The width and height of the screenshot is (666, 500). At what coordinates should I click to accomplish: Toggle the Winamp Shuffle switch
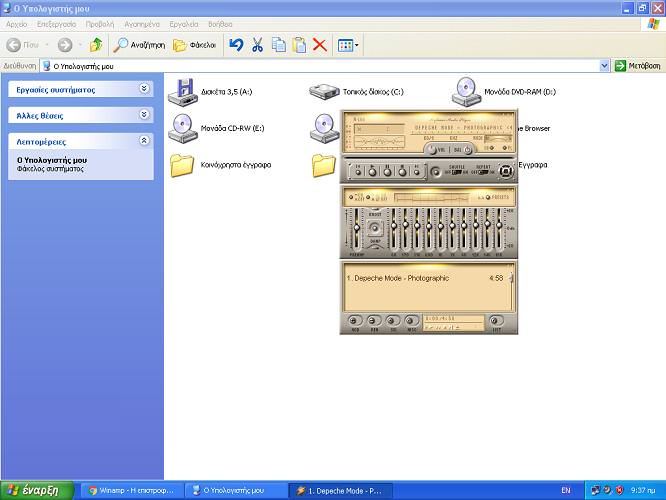tap(455, 172)
